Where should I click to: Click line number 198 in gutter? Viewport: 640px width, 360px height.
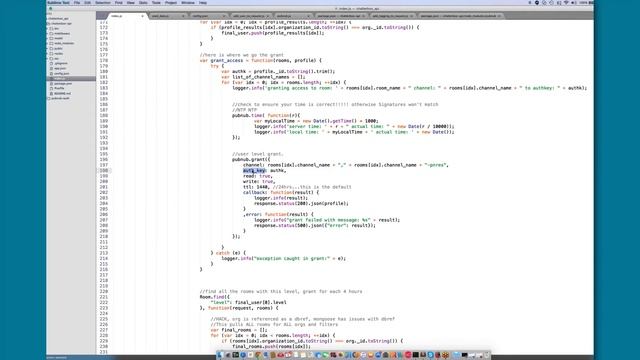tap(104, 171)
